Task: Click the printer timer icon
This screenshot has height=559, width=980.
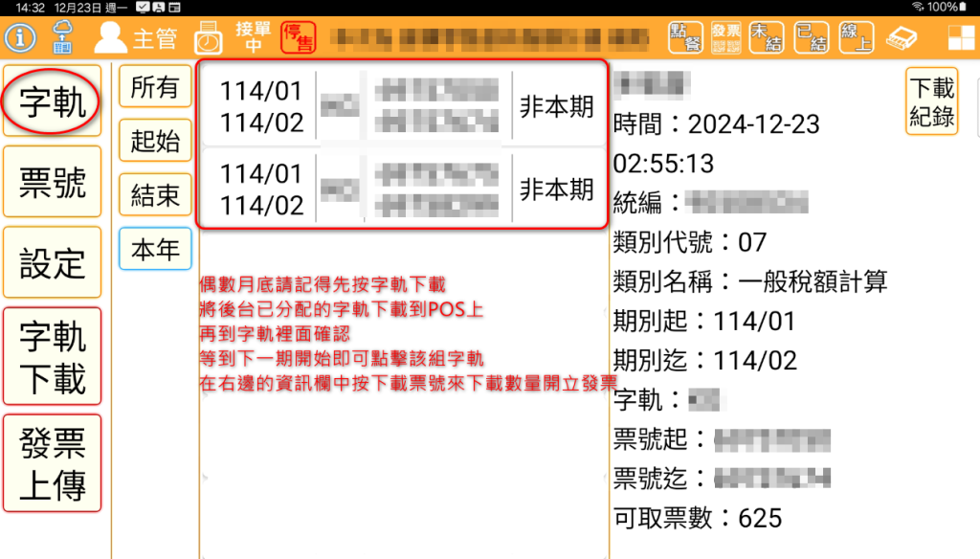Action: coord(208,37)
